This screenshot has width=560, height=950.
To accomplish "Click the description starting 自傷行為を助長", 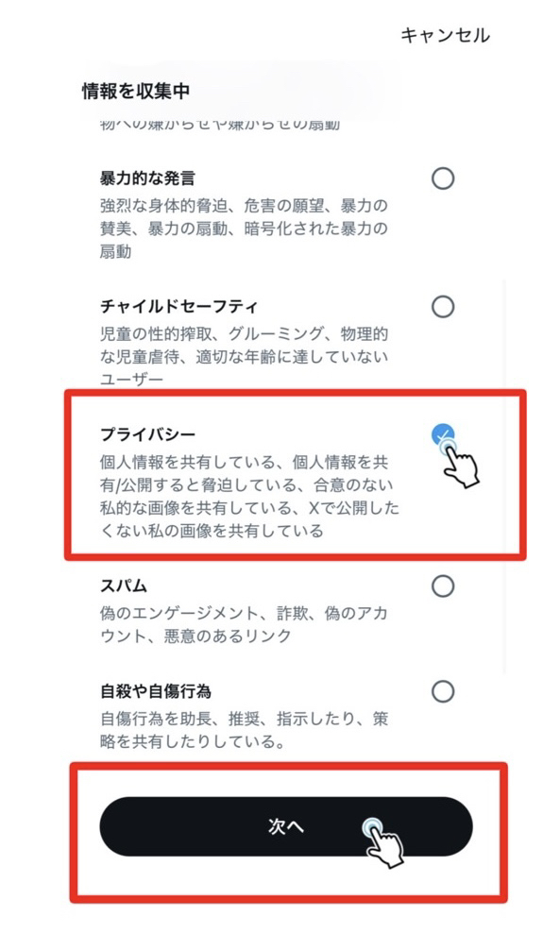I will [244, 730].
